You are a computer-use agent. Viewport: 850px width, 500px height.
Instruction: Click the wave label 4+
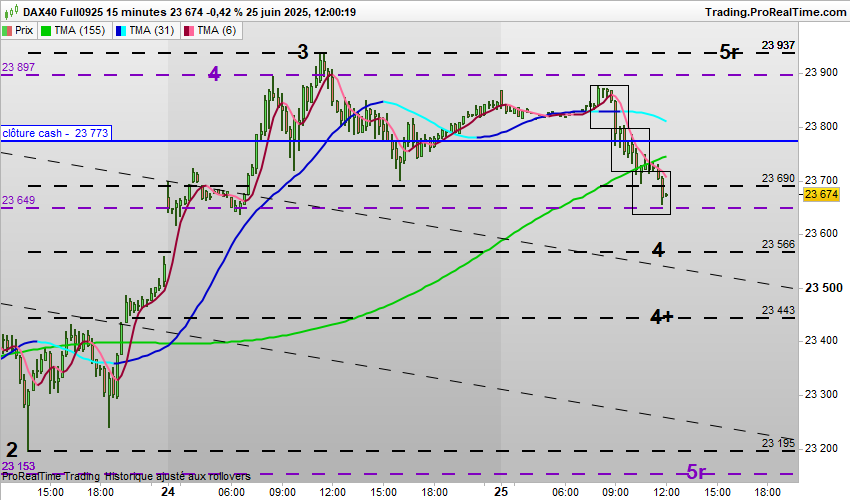pyautogui.click(x=661, y=317)
